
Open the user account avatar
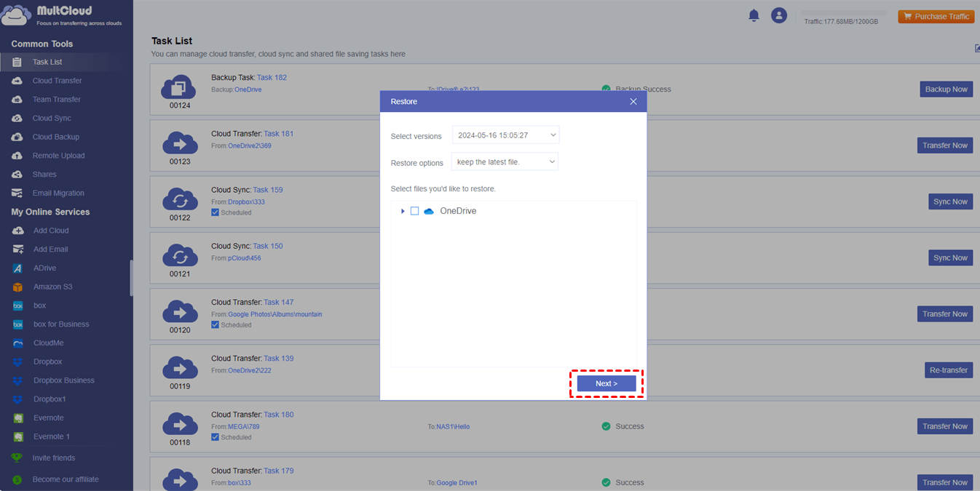[x=779, y=15]
